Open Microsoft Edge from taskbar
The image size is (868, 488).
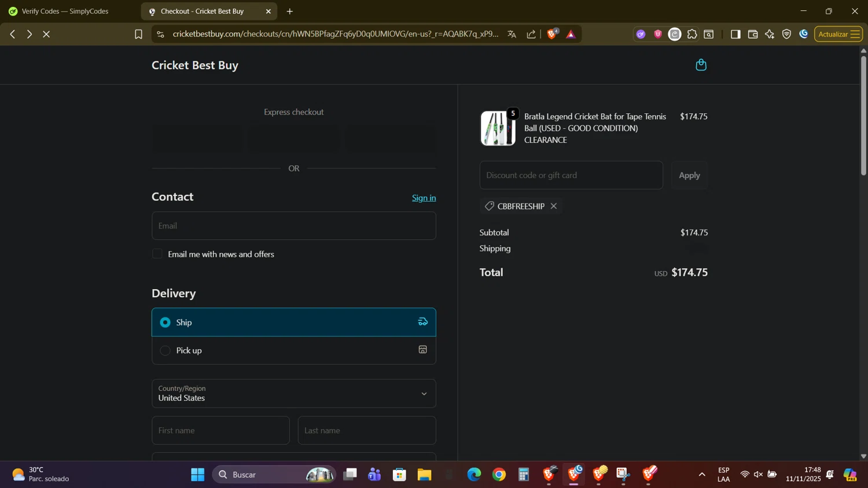(x=475, y=475)
